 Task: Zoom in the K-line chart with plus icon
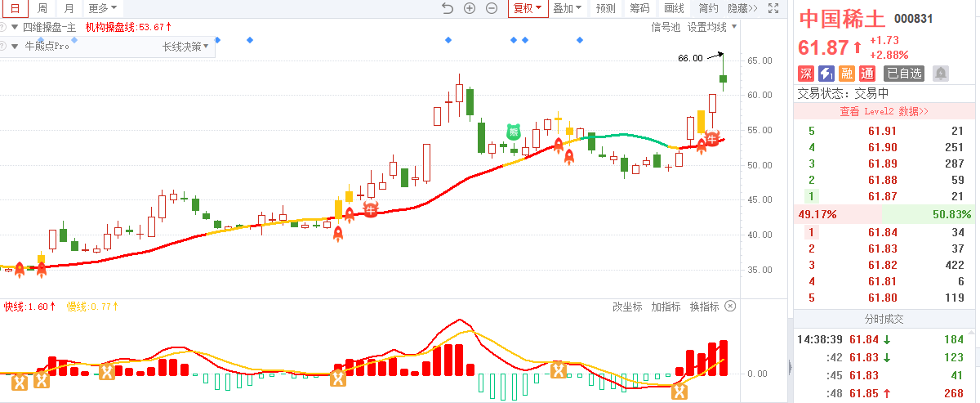[470, 8]
